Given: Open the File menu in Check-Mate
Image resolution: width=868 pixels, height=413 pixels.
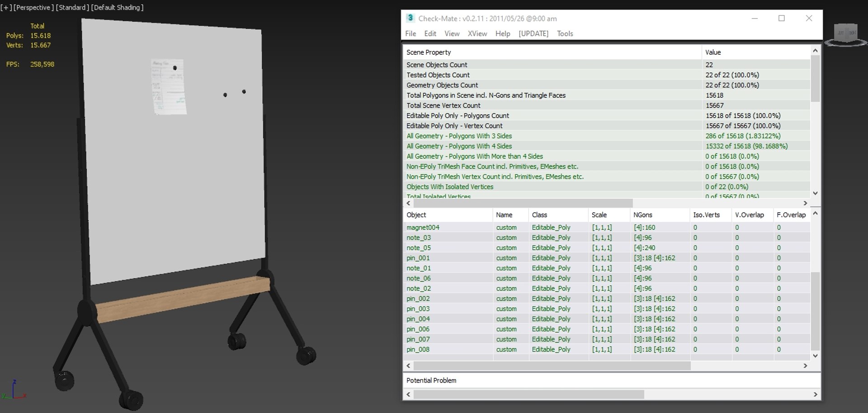Looking at the screenshot, I should coord(410,33).
